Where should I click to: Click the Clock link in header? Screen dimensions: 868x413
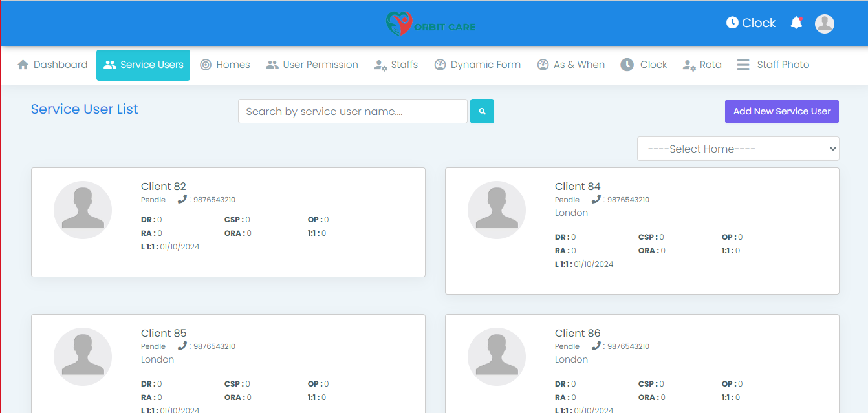tap(750, 23)
